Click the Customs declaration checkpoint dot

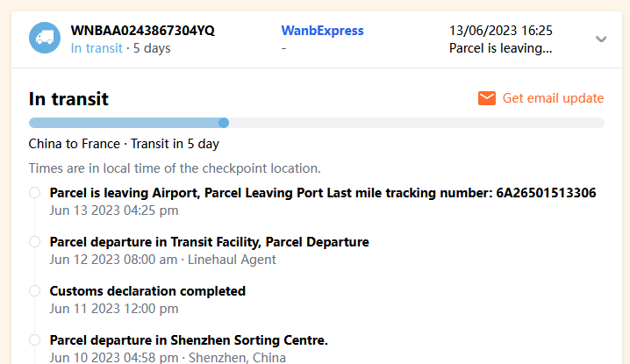tap(35, 290)
